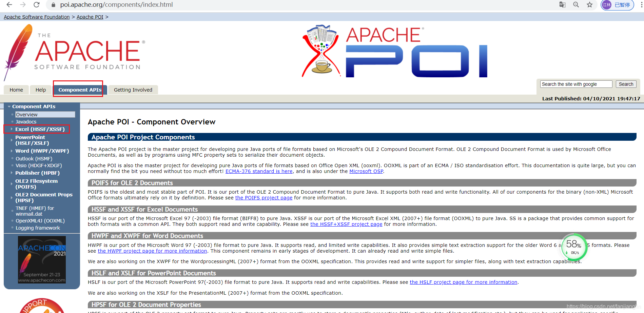Follow the 'ECMA-376 standard is here' link
644x313 pixels.
(x=259, y=171)
